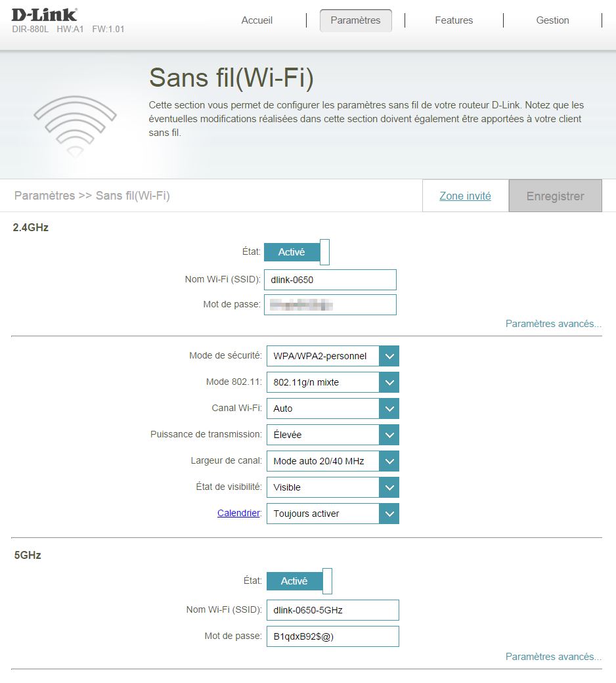The image size is (616, 683).
Task: Click the 2.4GHz SSID name field
Action: [x=330, y=280]
